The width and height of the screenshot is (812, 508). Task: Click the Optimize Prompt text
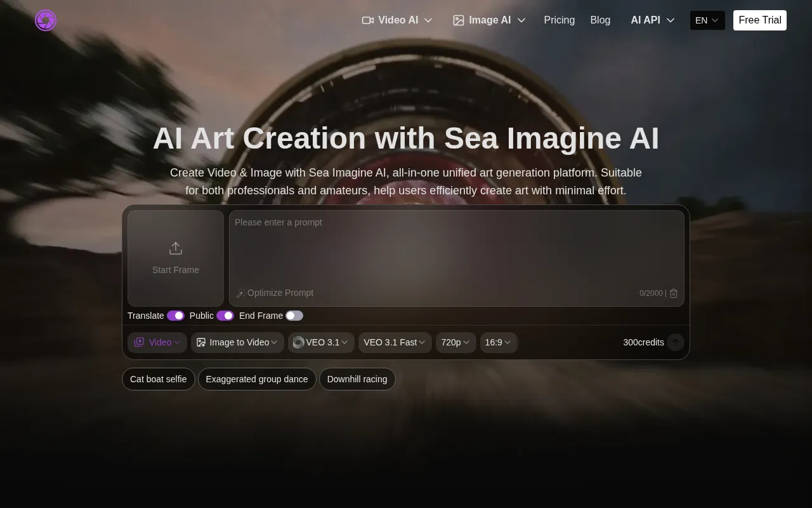[x=280, y=293]
